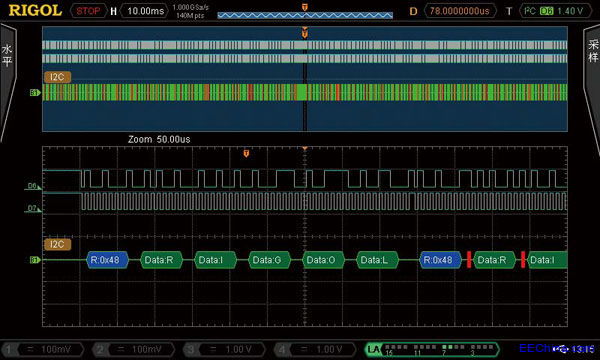Open the LA logic analyzer channel indicator
Screen dimensions: 600x360
432,349
